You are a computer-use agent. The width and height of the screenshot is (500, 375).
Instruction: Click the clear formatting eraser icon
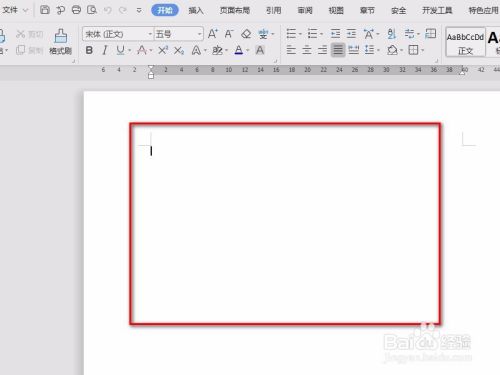click(x=246, y=34)
